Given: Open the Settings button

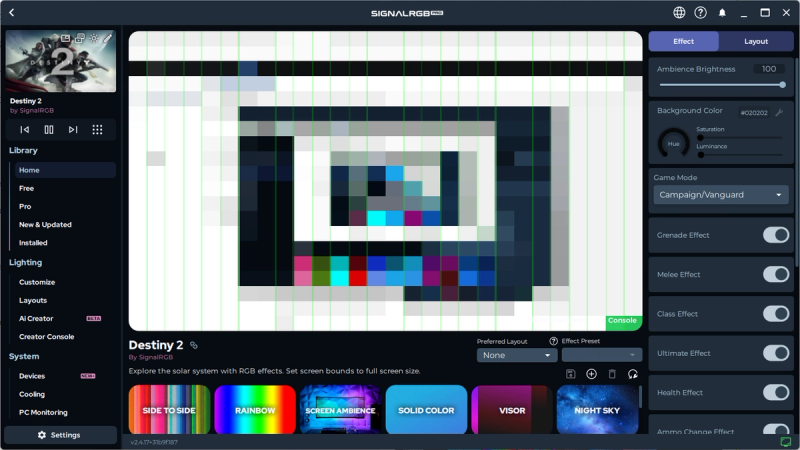Looking at the screenshot, I should [x=59, y=435].
